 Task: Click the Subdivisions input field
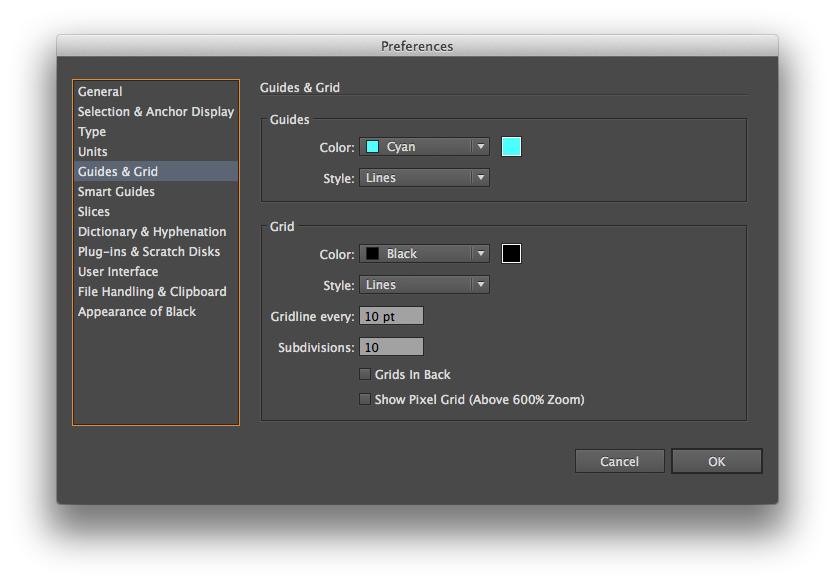click(391, 347)
